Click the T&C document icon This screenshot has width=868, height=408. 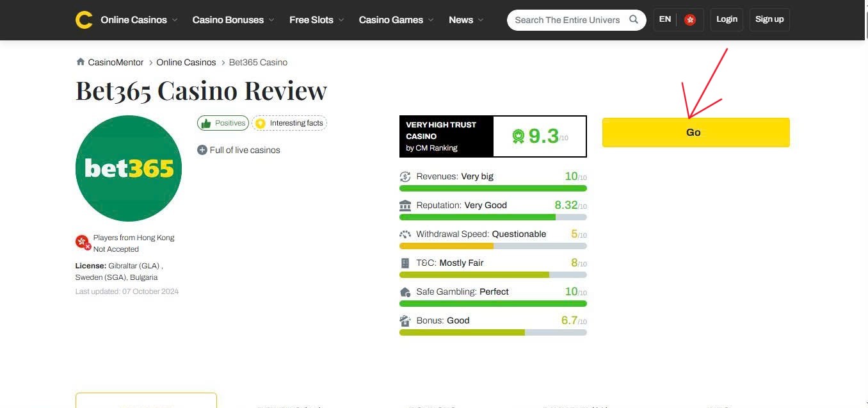pyautogui.click(x=405, y=263)
